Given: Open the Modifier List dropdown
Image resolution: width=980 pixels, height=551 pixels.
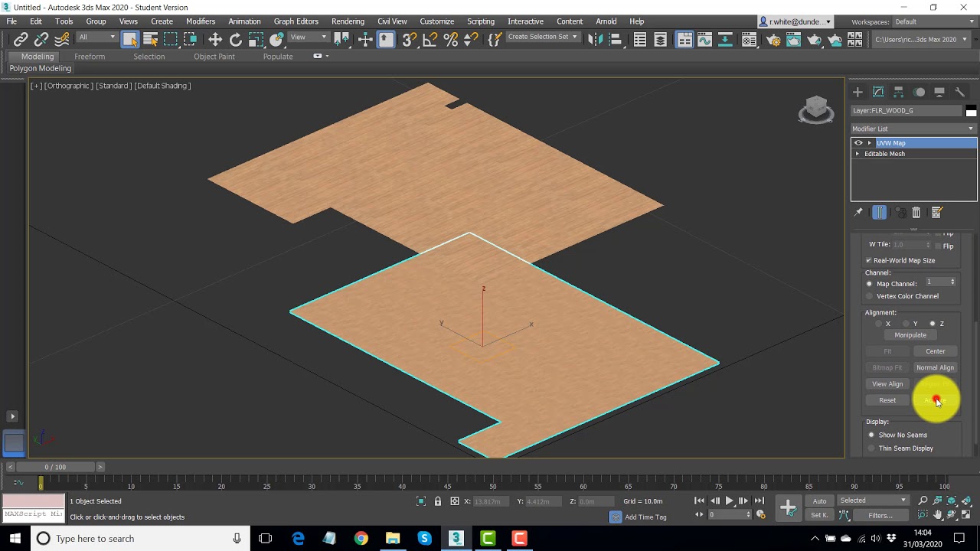Looking at the screenshot, I should pyautogui.click(x=914, y=129).
